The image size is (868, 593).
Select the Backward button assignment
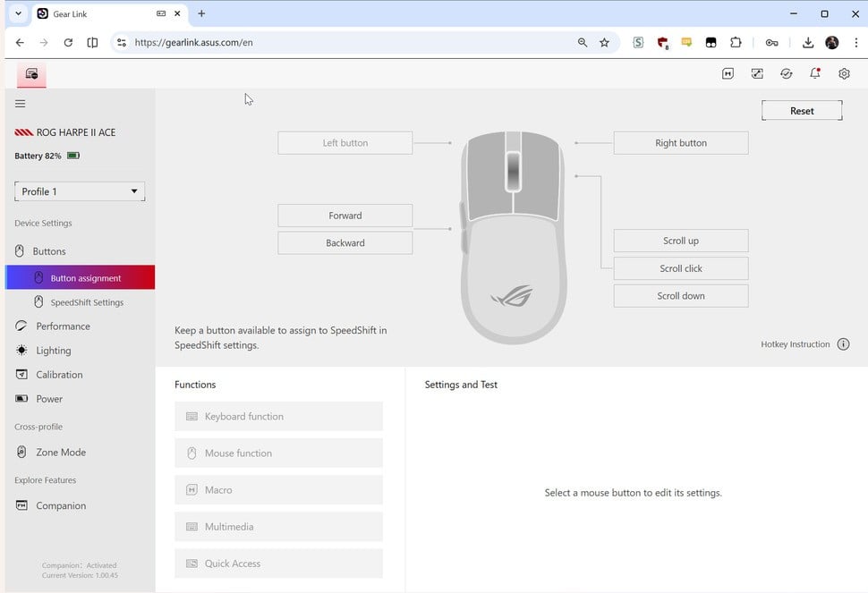pyautogui.click(x=345, y=243)
